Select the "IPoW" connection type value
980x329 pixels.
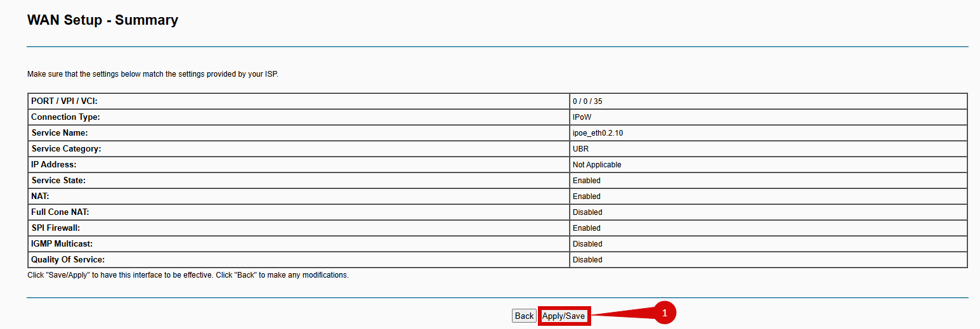(x=581, y=117)
